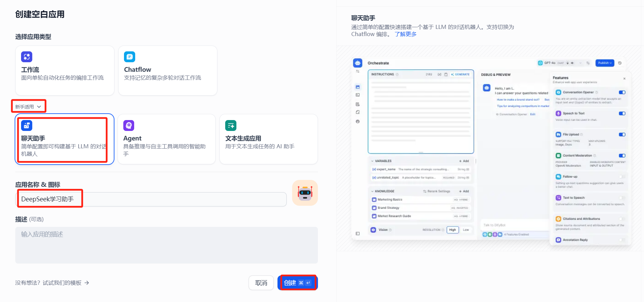Click the 创建空白应用 dialog title
644x302 pixels.
point(40,14)
